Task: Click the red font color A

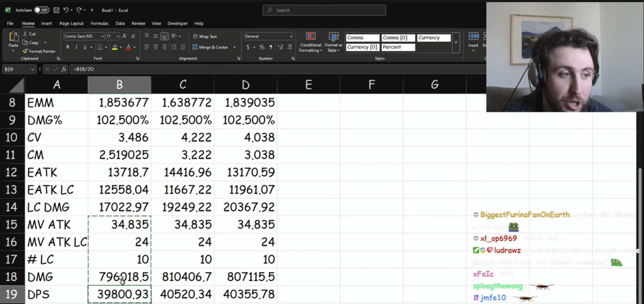Action: tap(128, 47)
